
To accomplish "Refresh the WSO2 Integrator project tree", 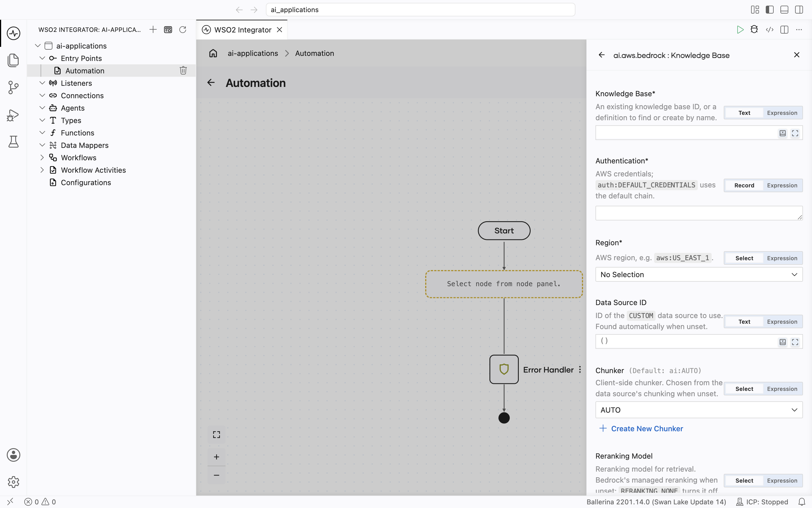I will click(183, 30).
